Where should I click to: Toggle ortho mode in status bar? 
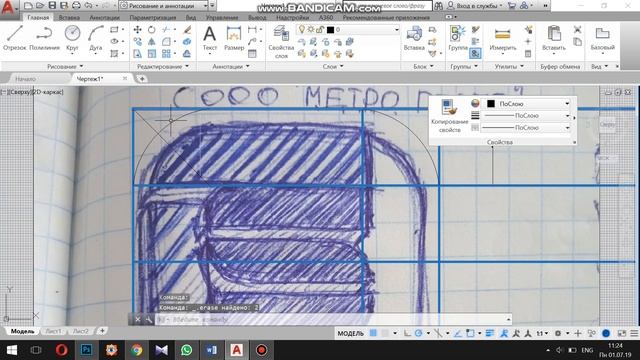point(407,333)
